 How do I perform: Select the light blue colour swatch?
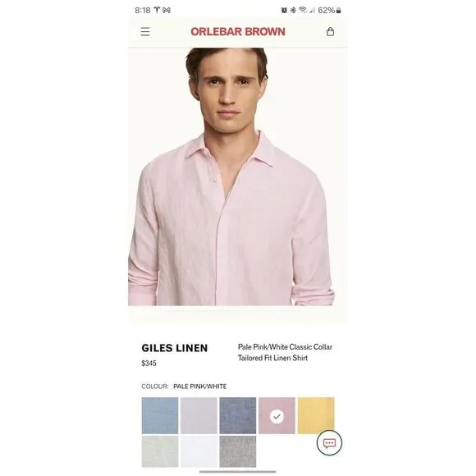[x=160, y=415]
